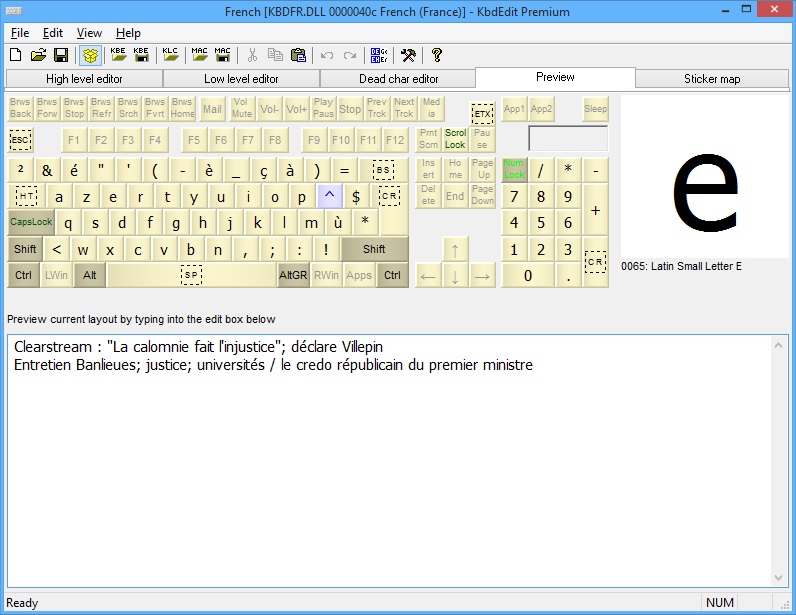The width and height of the screenshot is (796, 615).
Task: Click the undo arrow icon
Action: 327,55
